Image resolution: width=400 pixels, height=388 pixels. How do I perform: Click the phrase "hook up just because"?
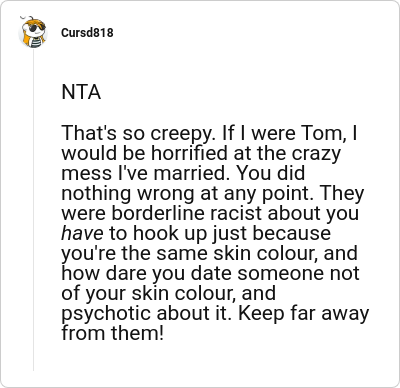(232, 234)
